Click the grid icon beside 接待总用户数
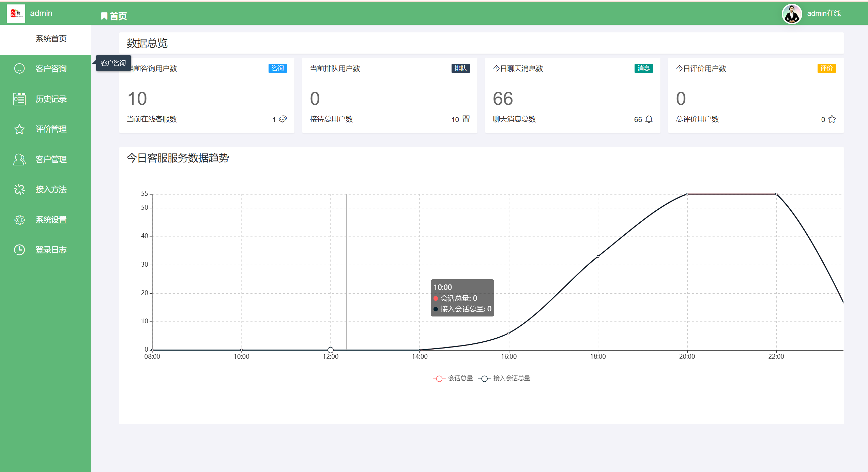 pyautogui.click(x=466, y=119)
